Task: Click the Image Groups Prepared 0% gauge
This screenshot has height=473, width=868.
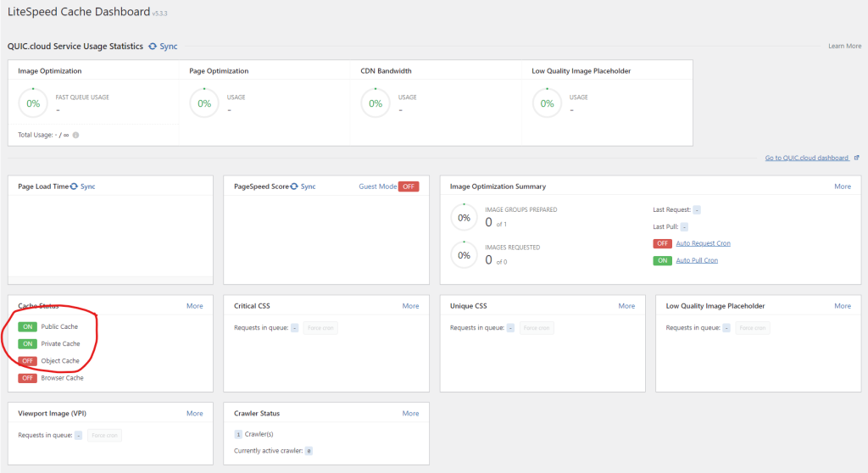Action: click(x=464, y=218)
